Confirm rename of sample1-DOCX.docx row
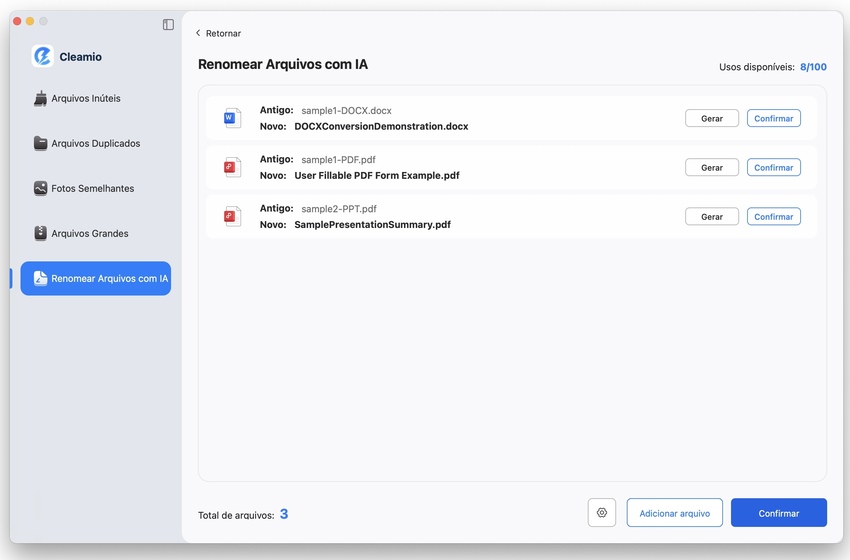The image size is (850, 560). pos(773,118)
